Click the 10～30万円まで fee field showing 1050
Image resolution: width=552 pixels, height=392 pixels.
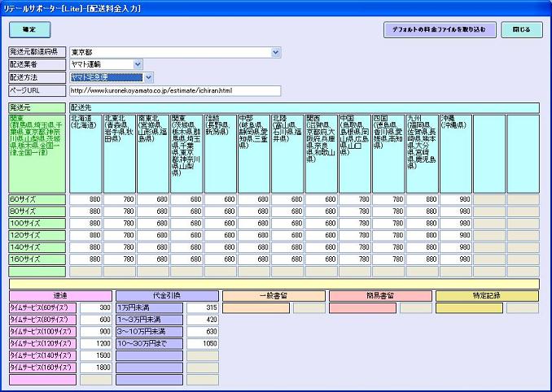(203, 345)
